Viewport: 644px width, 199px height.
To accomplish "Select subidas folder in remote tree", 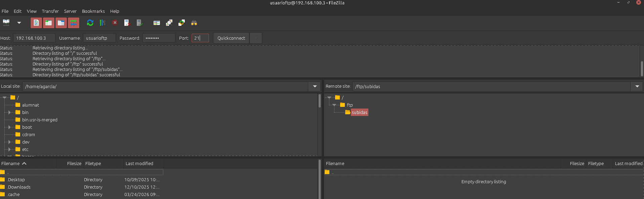I will point(359,112).
